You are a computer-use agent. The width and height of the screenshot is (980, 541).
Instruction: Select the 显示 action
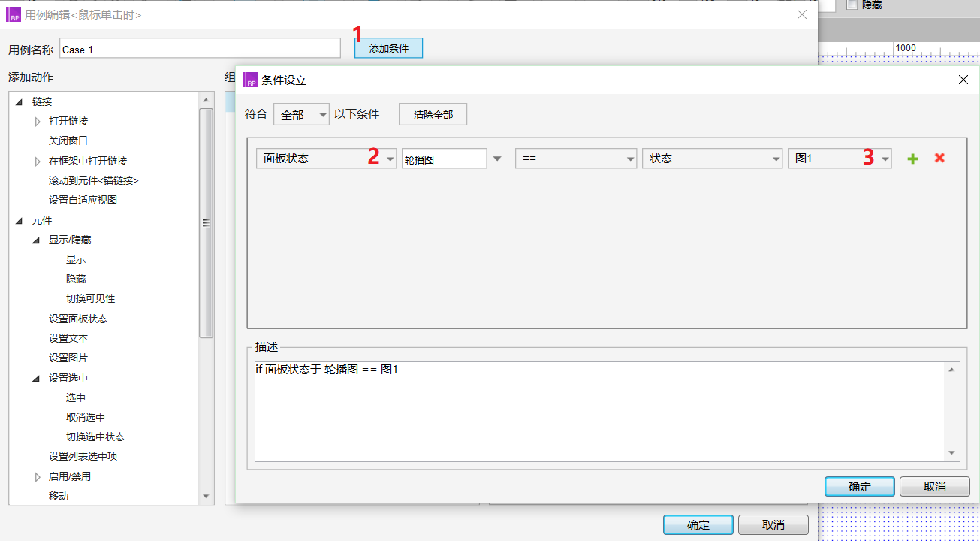click(76, 259)
